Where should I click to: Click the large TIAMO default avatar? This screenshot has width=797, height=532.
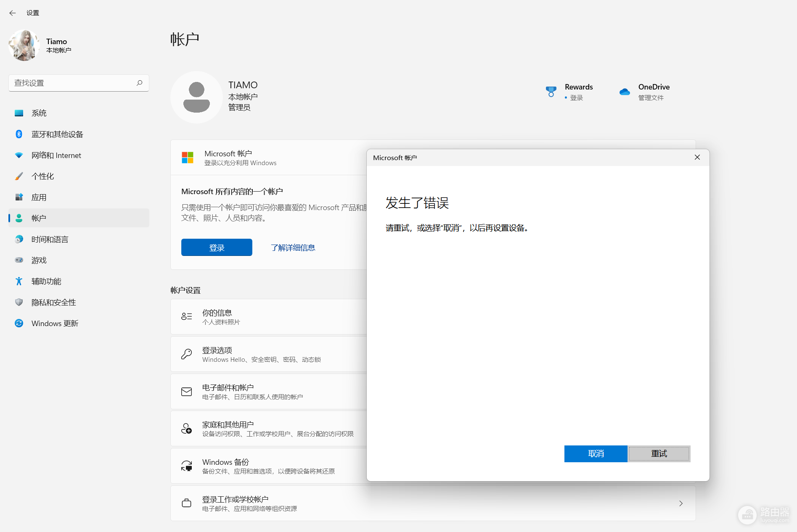click(x=196, y=97)
